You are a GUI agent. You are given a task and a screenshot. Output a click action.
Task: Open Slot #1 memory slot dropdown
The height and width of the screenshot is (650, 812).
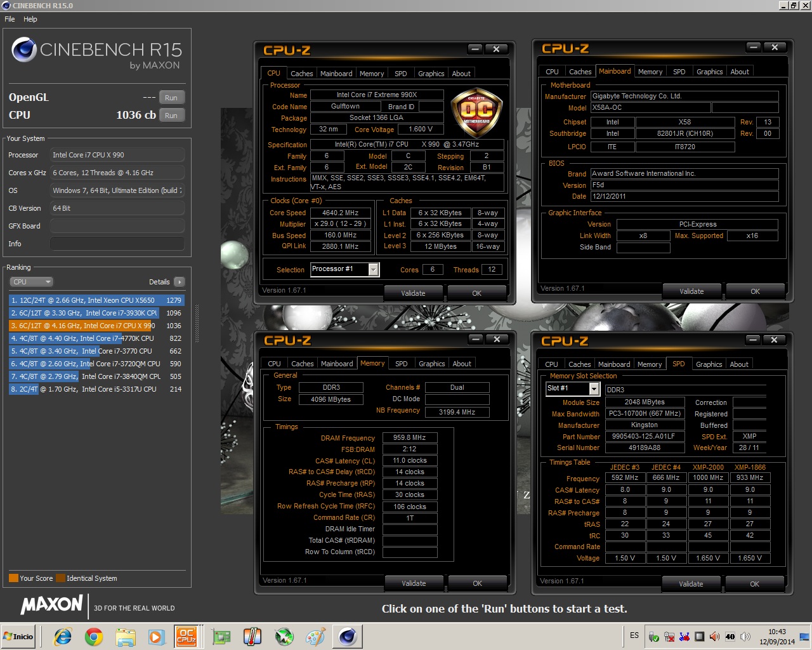572,388
